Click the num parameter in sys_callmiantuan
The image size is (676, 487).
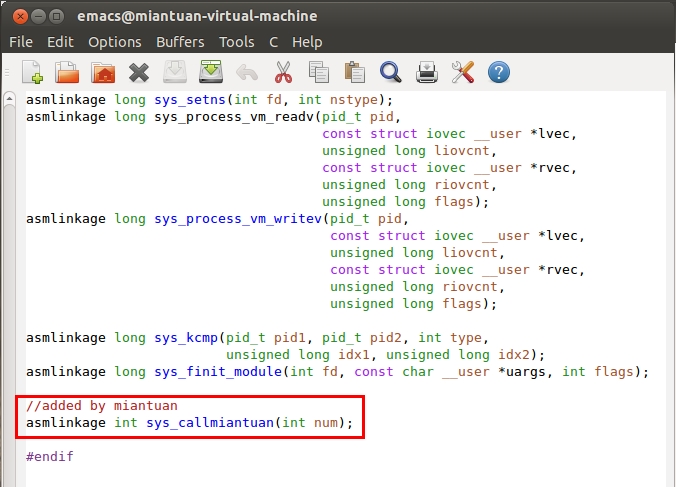326,423
